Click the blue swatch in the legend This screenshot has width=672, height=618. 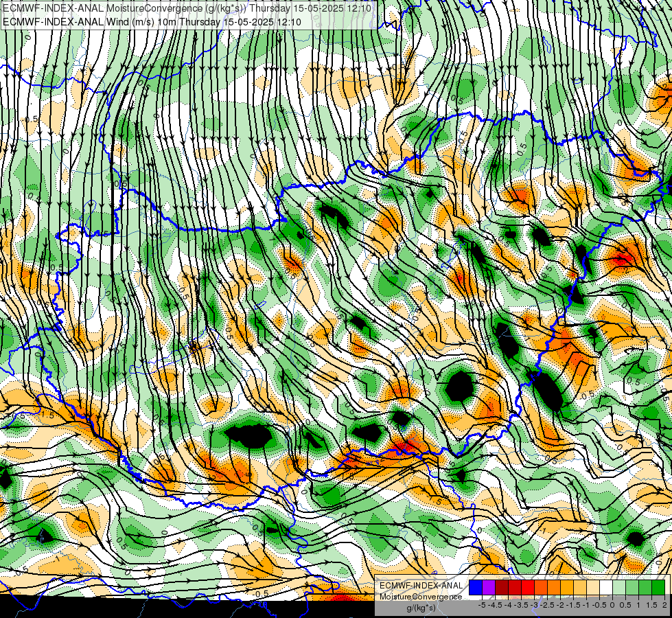tap(476, 587)
